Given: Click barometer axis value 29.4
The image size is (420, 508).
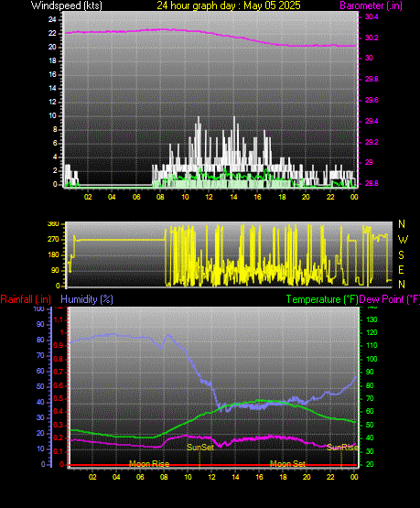Looking at the screenshot, I should pyautogui.click(x=372, y=121).
